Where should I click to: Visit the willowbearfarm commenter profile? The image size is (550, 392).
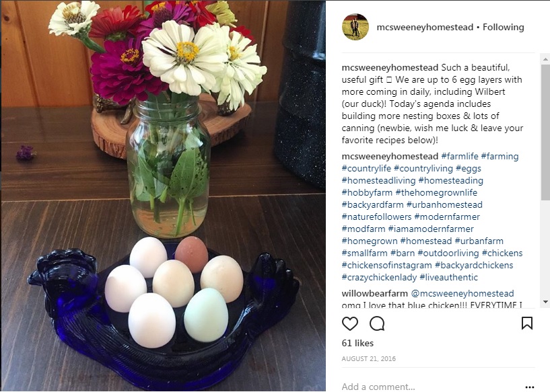(374, 293)
